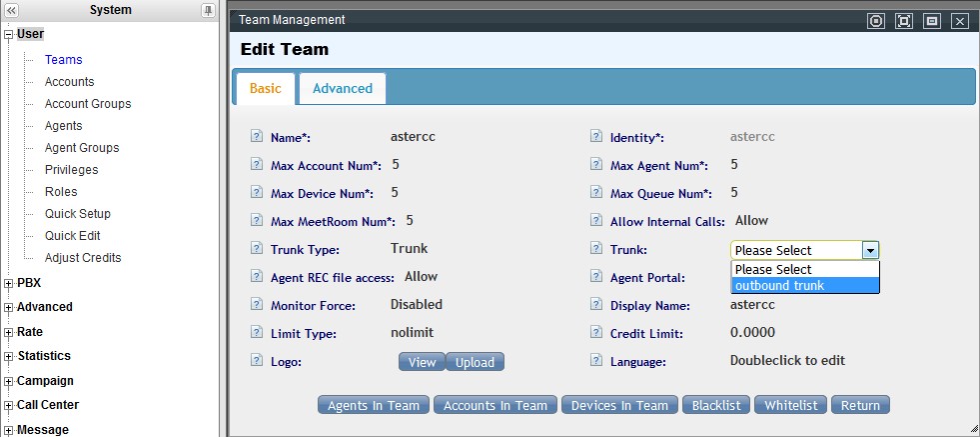Click the Return button
Viewport: 980px width, 437px height.
(860, 405)
